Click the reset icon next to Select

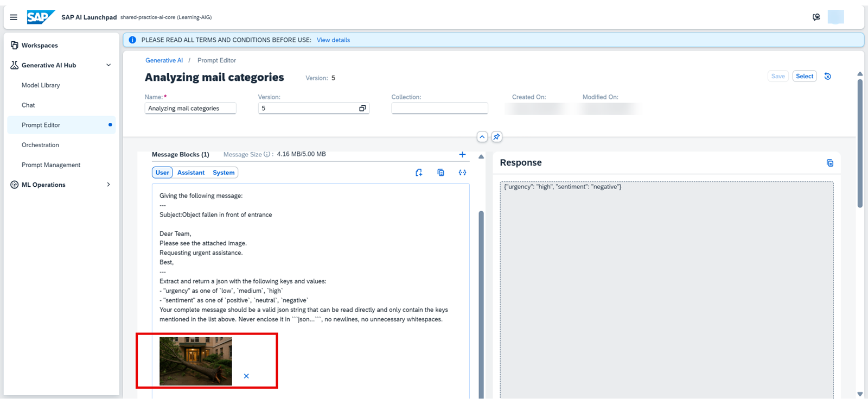click(x=828, y=77)
